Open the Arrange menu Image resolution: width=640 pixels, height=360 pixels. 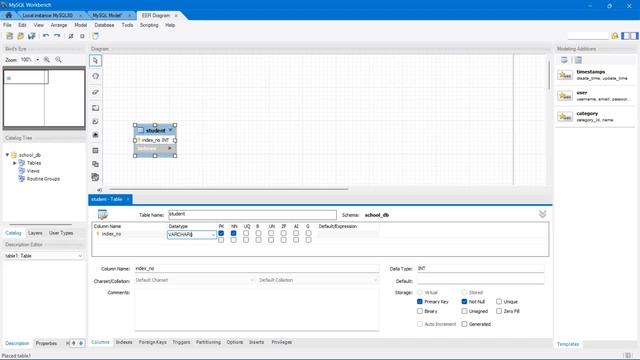58,25
